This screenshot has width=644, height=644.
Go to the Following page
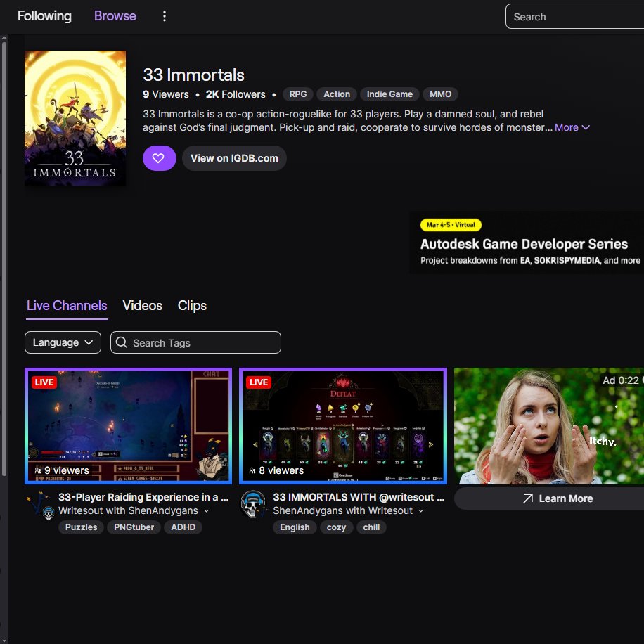(44, 16)
